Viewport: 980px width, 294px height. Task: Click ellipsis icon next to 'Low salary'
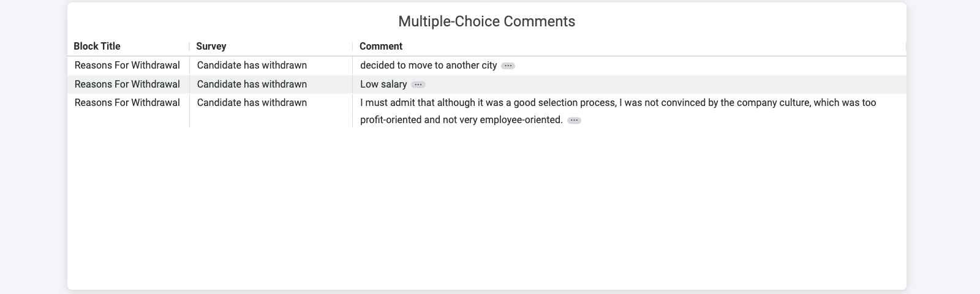click(418, 85)
